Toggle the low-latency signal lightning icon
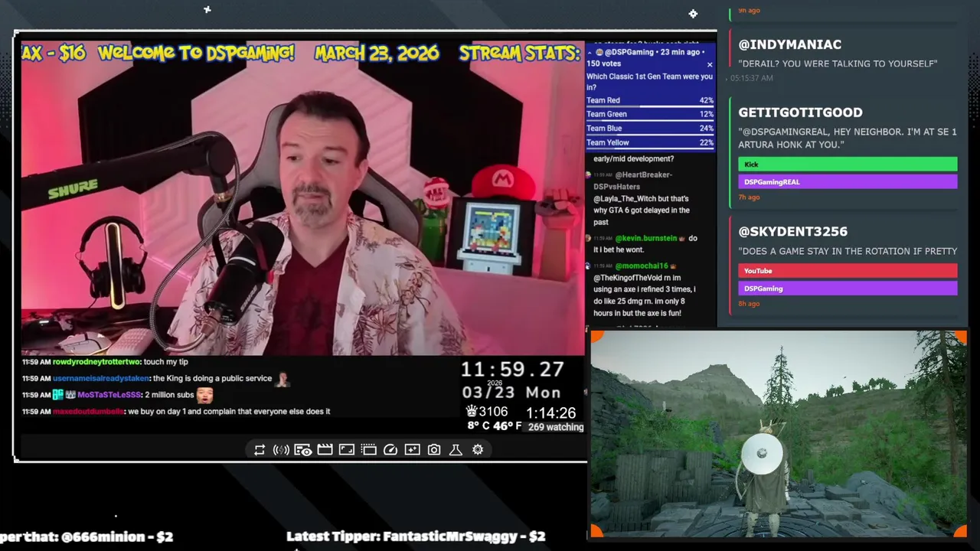 (x=281, y=450)
